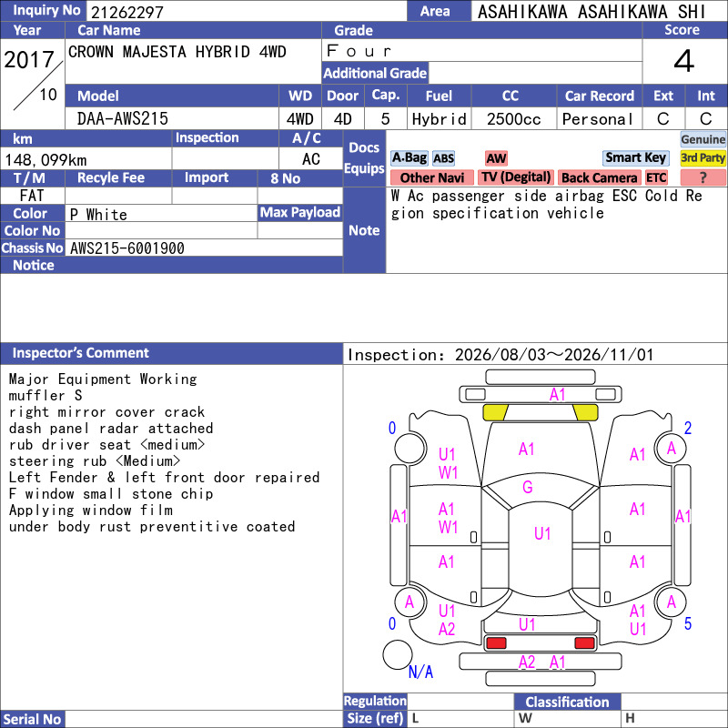Click the TV (Degital) badge
728x728 pixels.
point(516,177)
